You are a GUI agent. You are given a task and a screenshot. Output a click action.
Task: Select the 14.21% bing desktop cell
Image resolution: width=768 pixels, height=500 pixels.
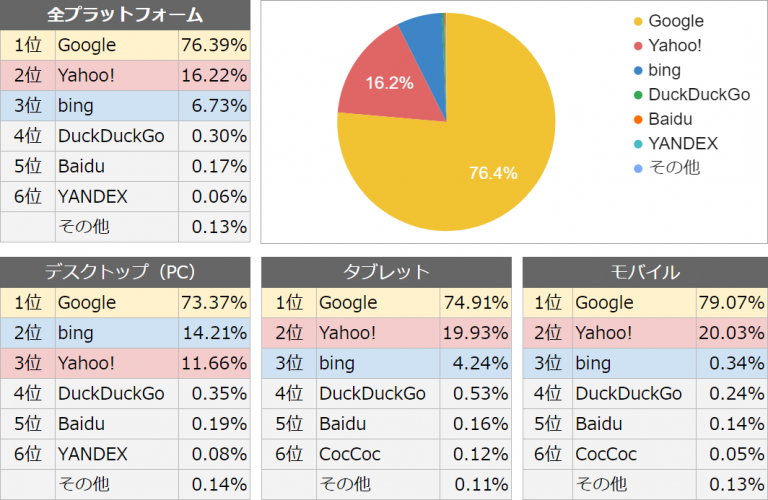tap(214, 332)
